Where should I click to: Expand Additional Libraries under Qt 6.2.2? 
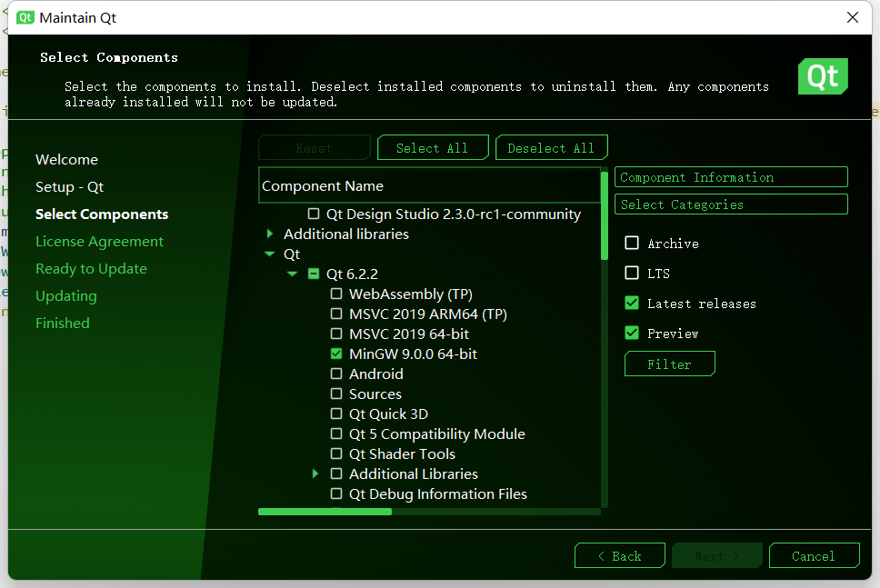[315, 473]
